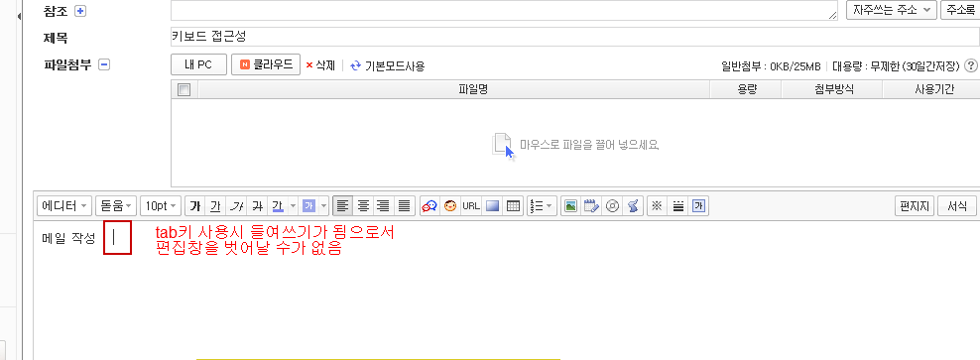Select all files checkbox in attachment header

click(x=184, y=90)
